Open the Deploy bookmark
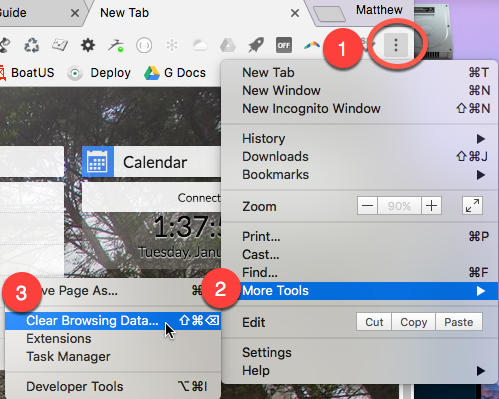The width and height of the screenshot is (499, 399). click(99, 73)
